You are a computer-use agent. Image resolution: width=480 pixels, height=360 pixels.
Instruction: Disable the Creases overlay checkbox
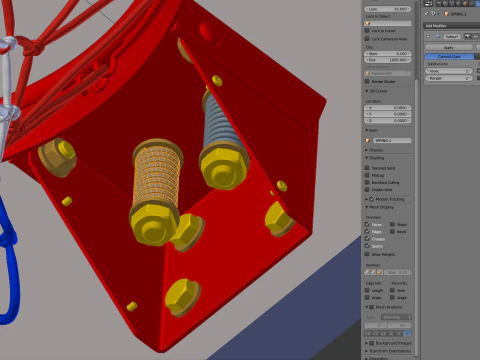pyautogui.click(x=367, y=239)
